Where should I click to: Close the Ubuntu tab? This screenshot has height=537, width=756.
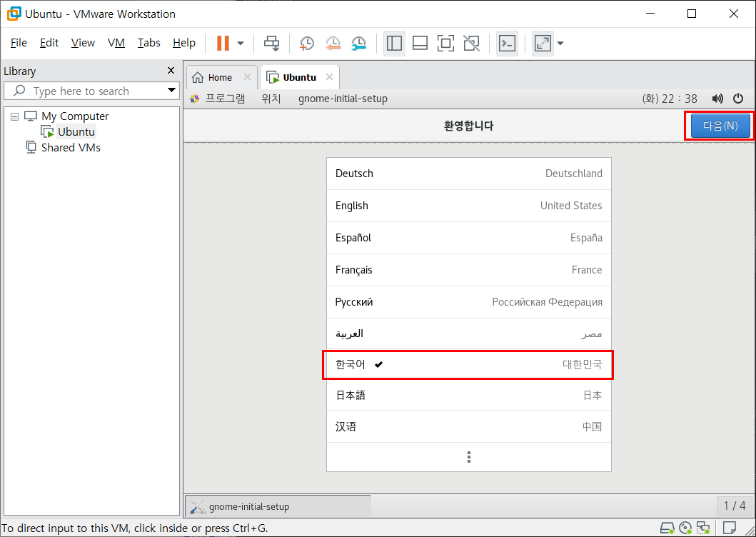point(329,77)
